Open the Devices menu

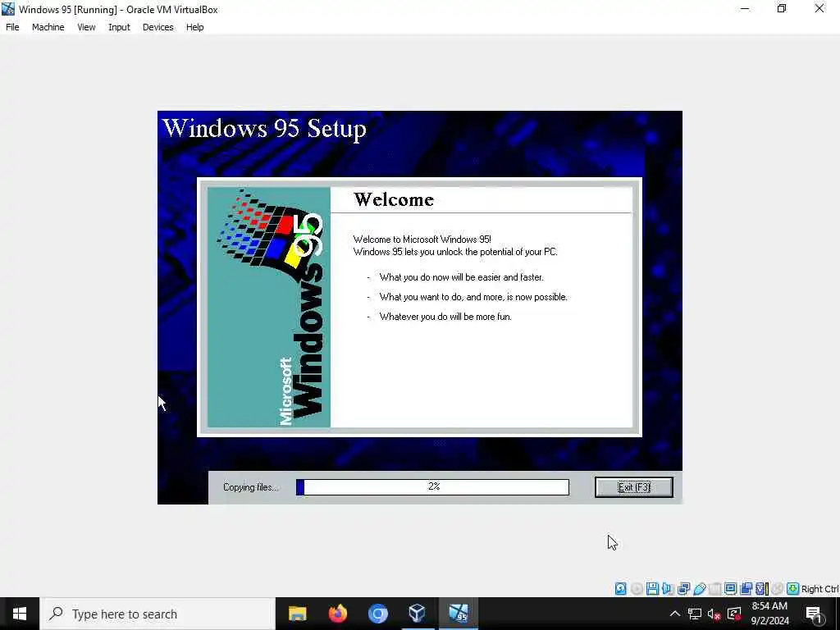click(x=158, y=27)
